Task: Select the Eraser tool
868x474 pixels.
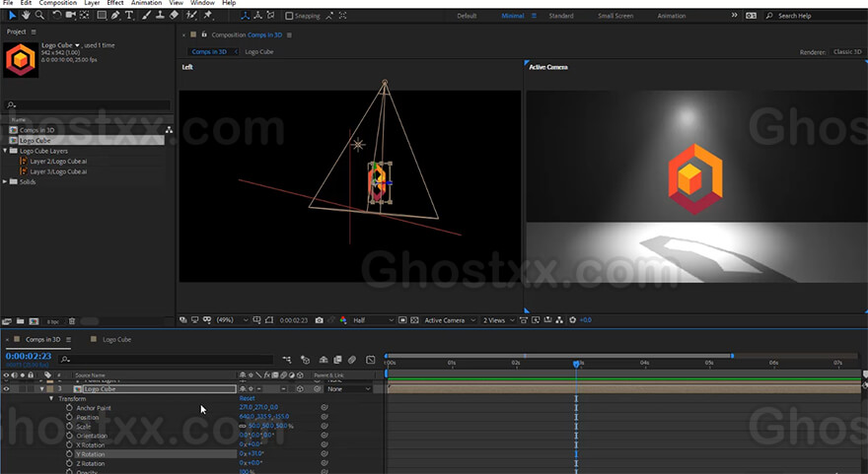Action: pos(174,16)
